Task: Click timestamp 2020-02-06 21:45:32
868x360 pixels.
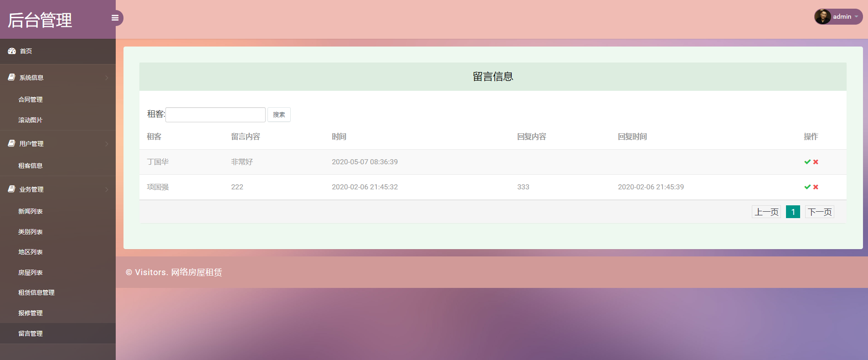Action: pos(365,187)
